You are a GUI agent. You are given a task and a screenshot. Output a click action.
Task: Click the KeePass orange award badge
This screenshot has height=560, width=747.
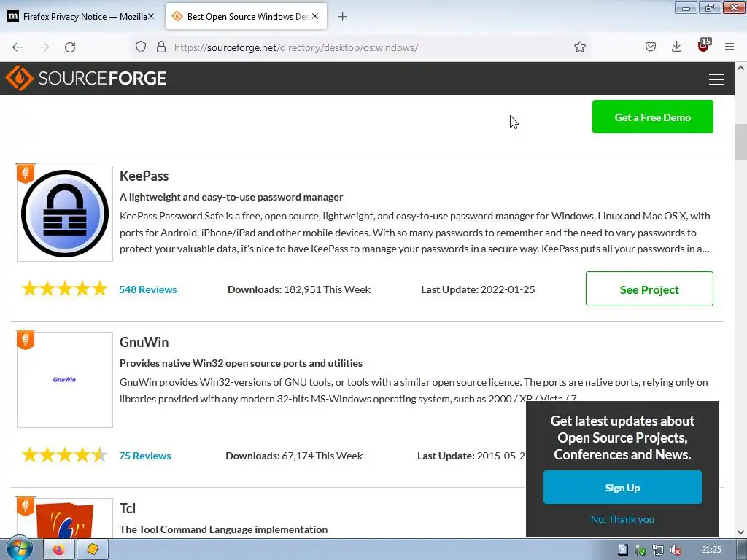point(26,174)
